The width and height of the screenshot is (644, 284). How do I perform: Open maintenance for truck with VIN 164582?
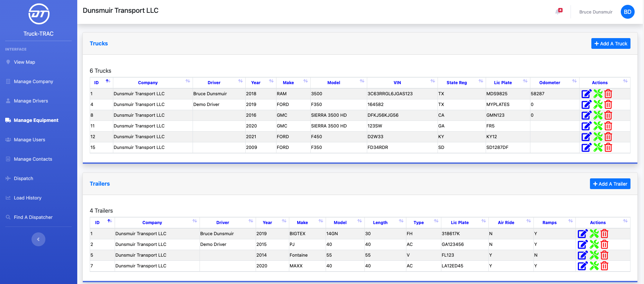pos(598,104)
